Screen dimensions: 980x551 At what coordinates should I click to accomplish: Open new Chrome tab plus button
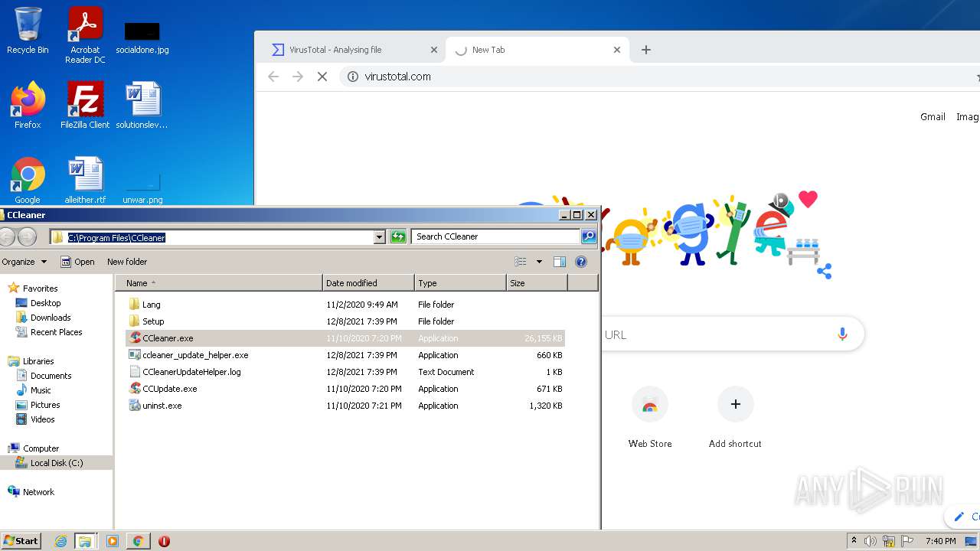tap(646, 50)
